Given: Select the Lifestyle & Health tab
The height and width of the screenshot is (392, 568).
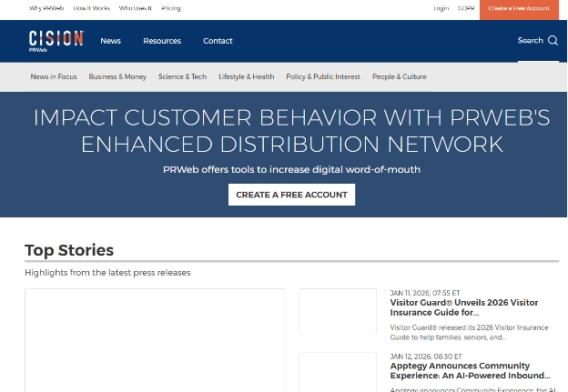Looking at the screenshot, I should coord(246,77).
